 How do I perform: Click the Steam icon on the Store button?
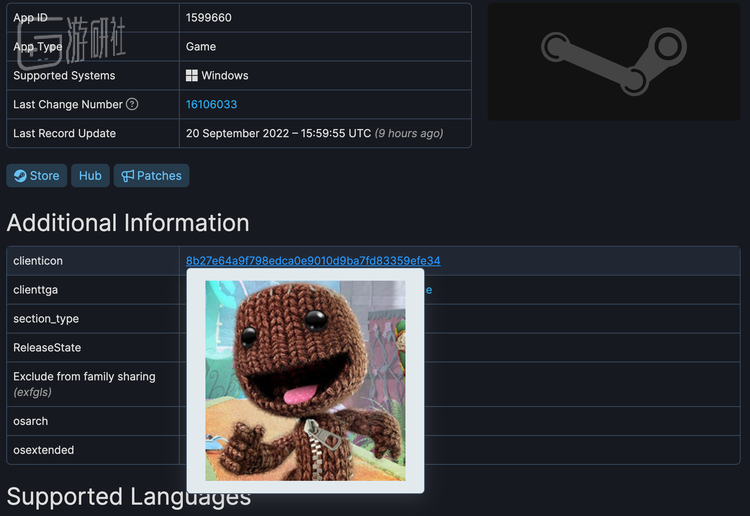coord(20,176)
